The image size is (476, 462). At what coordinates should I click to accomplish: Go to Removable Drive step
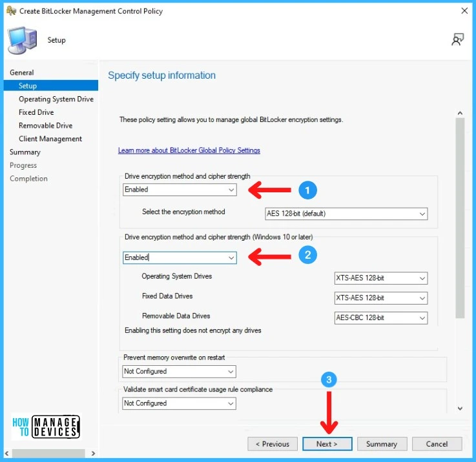click(x=46, y=126)
